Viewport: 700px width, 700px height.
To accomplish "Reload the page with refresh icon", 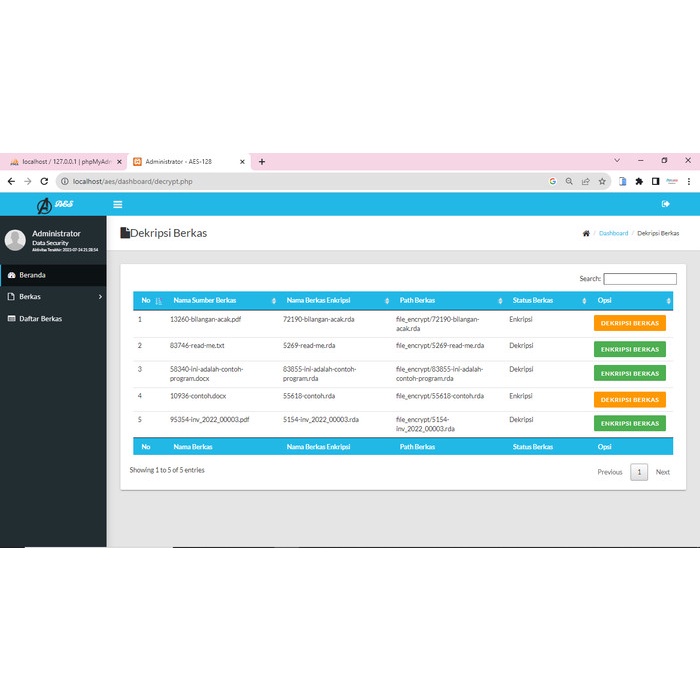I will [x=44, y=181].
